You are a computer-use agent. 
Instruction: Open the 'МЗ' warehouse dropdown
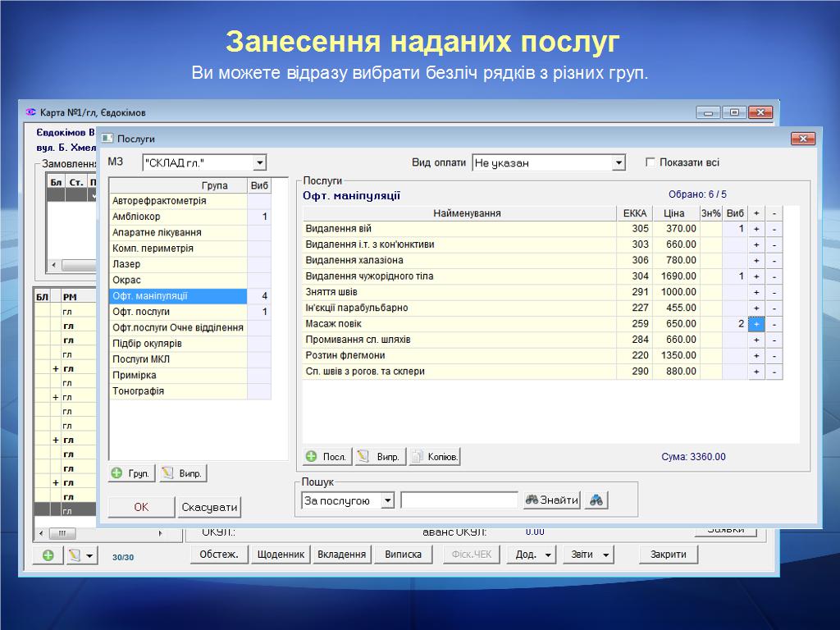click(x=259, y=163)
